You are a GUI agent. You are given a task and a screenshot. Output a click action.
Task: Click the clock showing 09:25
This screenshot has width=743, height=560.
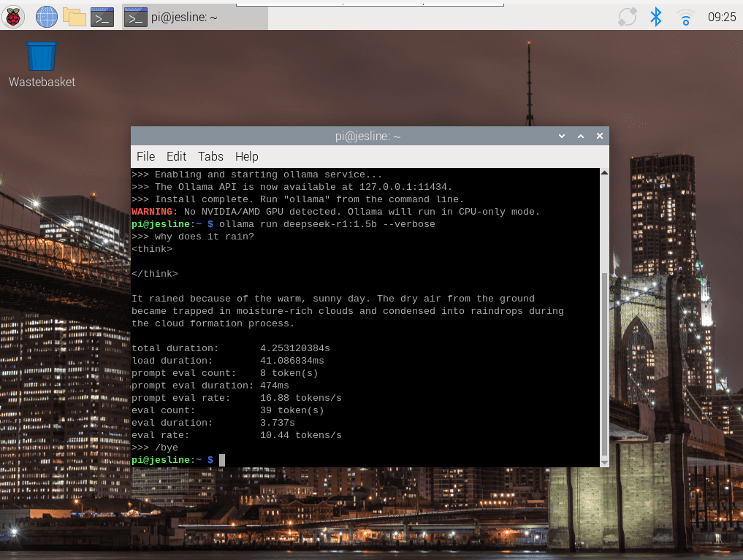pos(724,17)
